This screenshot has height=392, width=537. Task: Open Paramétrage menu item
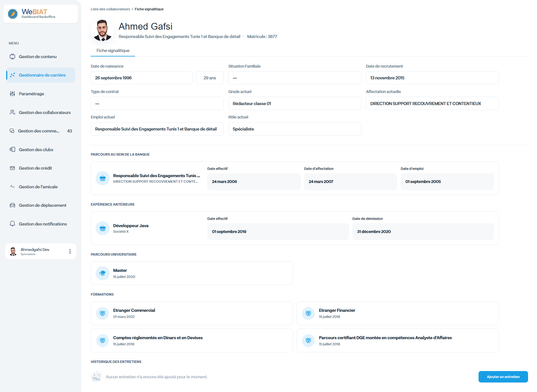point(41,94)
